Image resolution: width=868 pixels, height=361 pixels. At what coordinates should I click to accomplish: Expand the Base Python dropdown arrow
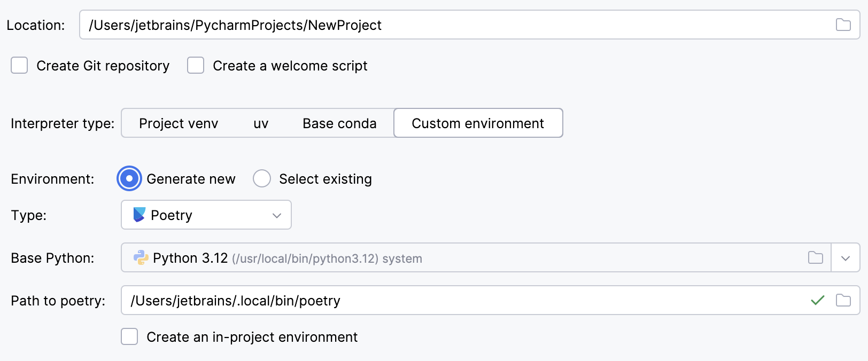[x=845, y=258]
